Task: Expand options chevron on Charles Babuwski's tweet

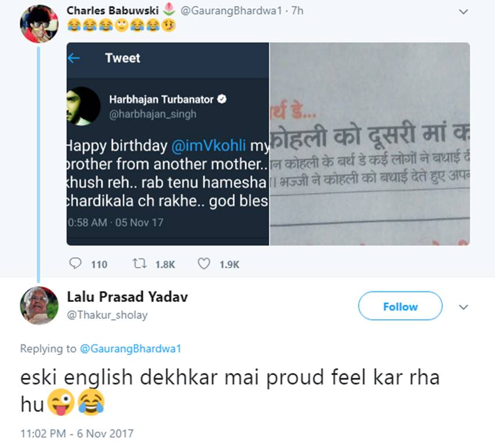Action: tap(463, 12)
